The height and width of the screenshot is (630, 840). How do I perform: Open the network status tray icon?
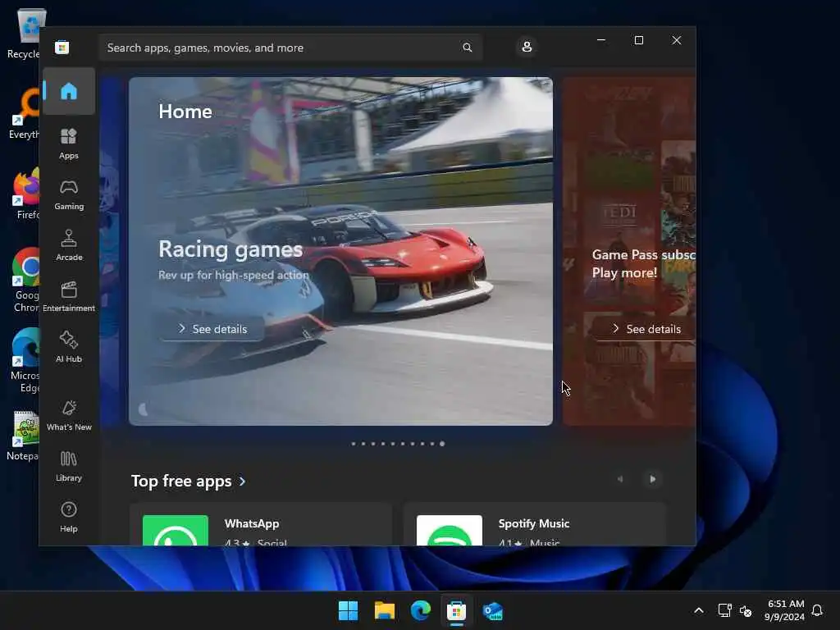[724, 610]
